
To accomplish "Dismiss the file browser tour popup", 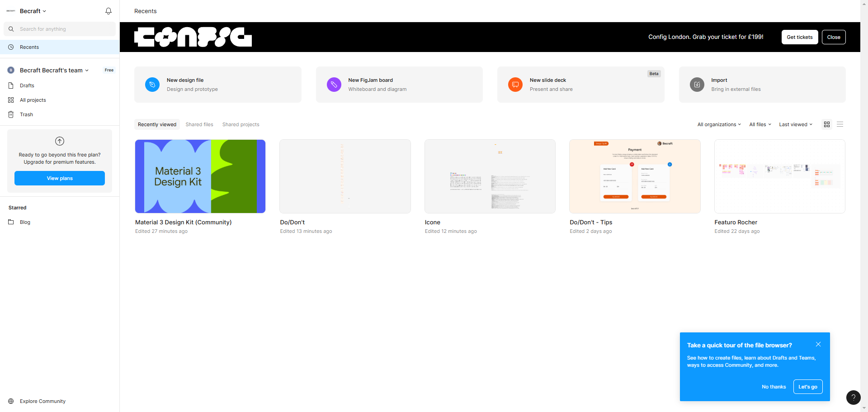I will point(818,344).
